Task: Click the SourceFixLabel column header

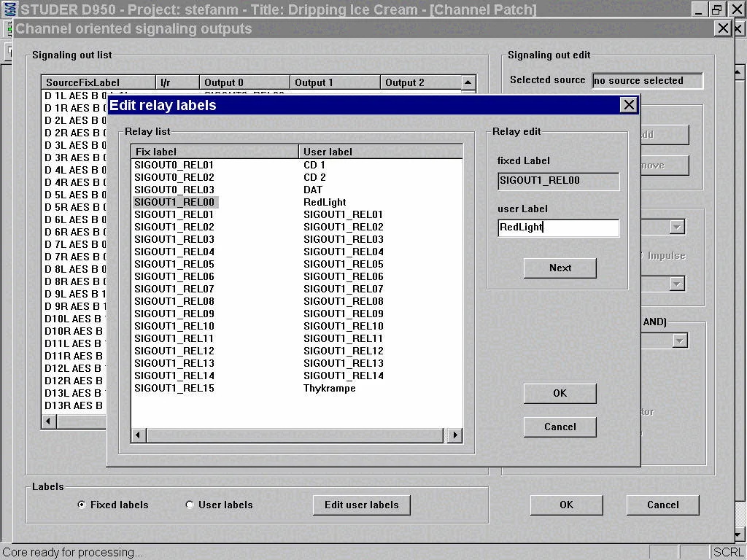Action: 98,82
